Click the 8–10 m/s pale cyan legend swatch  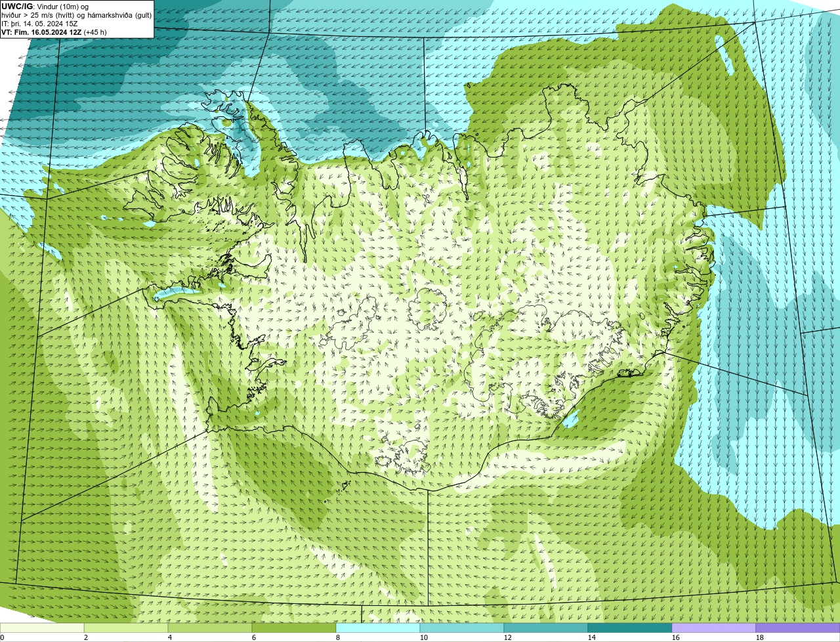pyautogui.click(x=378, y=628)
